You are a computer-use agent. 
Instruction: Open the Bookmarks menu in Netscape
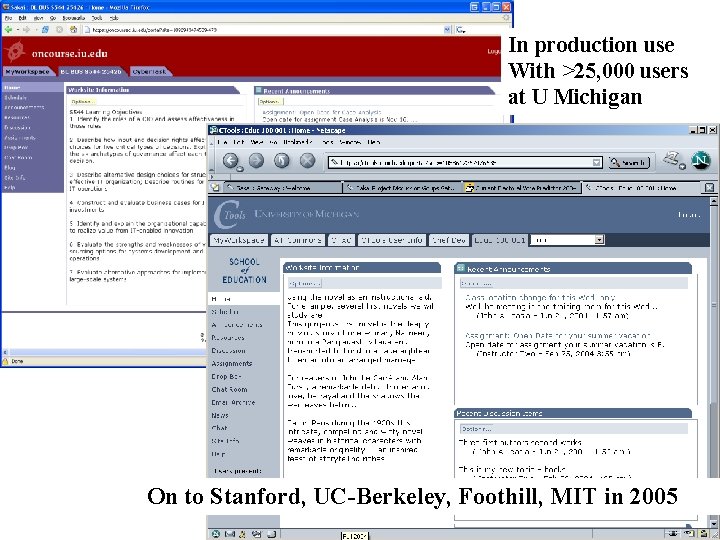coord(297,142)
